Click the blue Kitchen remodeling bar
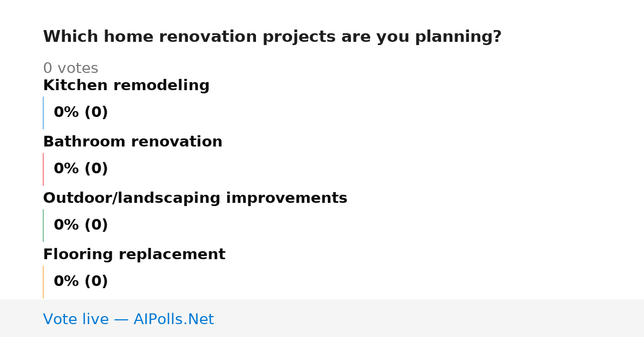The height and width of the screenshot is (337, 644). (x=43, y=113)
